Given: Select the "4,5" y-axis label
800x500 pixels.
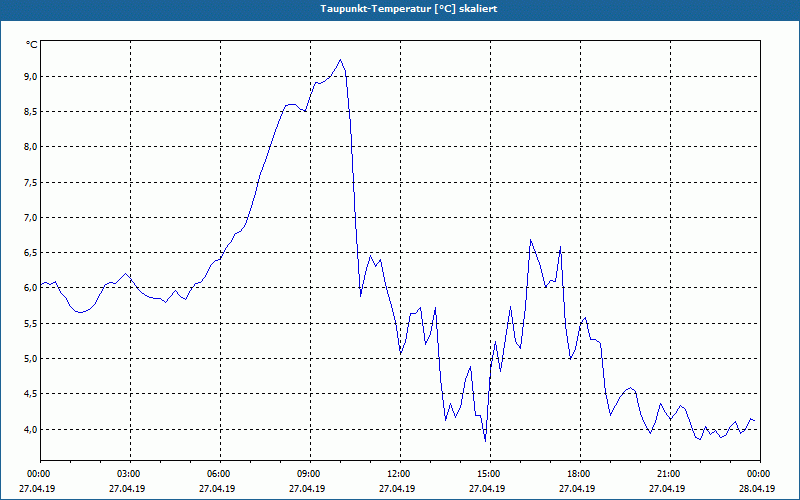Looking at the screenshot, I should tap(31, 394).
